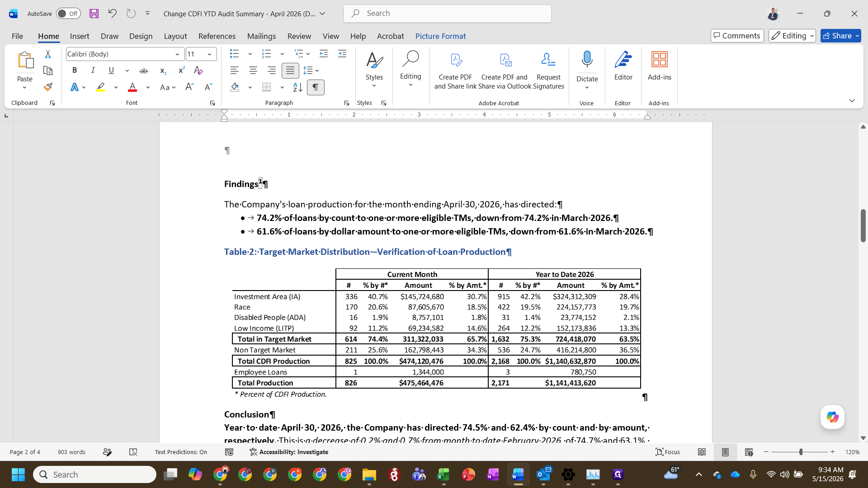
Task: Open the File tab
Action: point(17,36)
